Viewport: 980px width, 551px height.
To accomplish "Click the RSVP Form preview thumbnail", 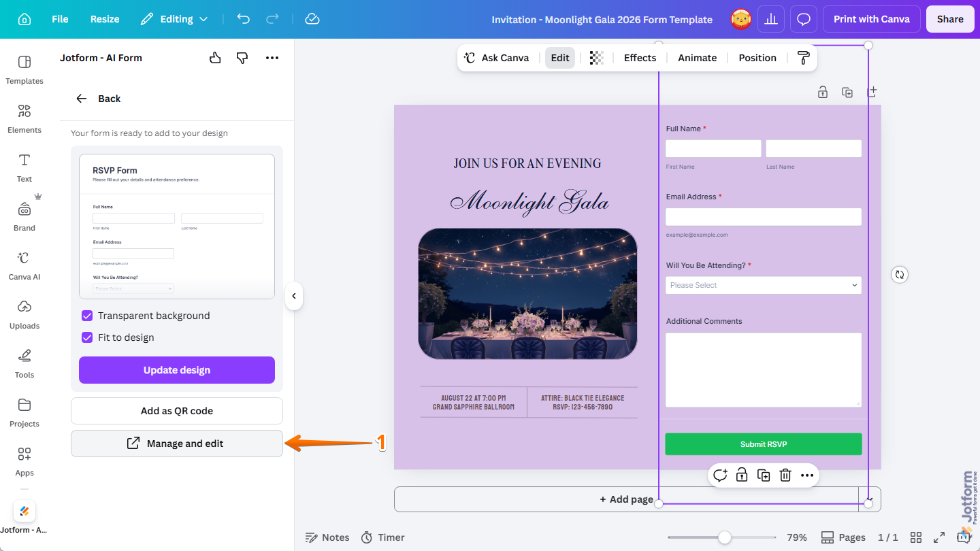I will [177, 226].
